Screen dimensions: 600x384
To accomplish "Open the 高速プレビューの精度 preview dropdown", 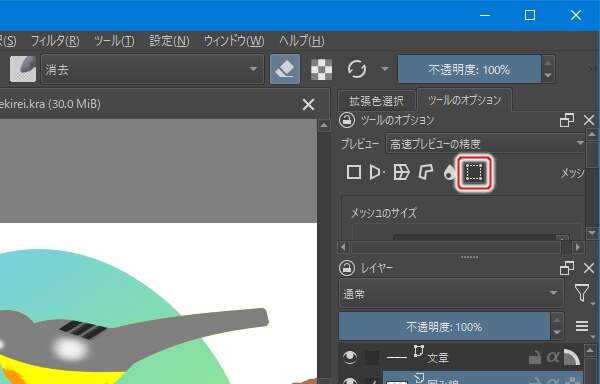I will (x=486, y=144).
